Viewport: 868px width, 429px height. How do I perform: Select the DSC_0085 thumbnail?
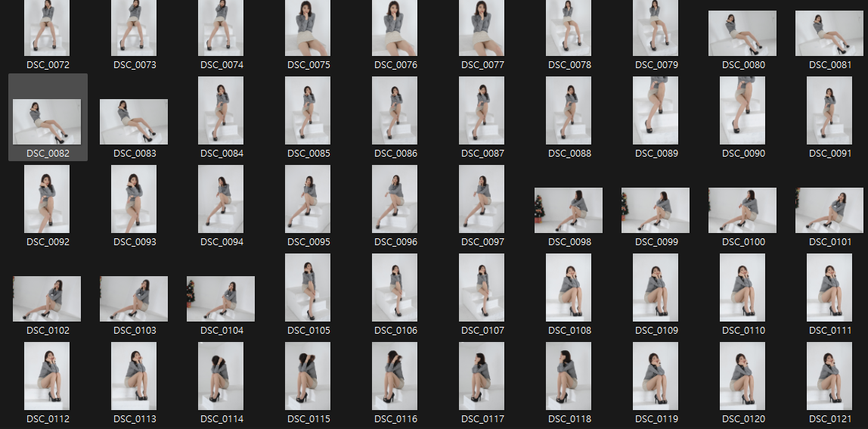click(308, 110)
